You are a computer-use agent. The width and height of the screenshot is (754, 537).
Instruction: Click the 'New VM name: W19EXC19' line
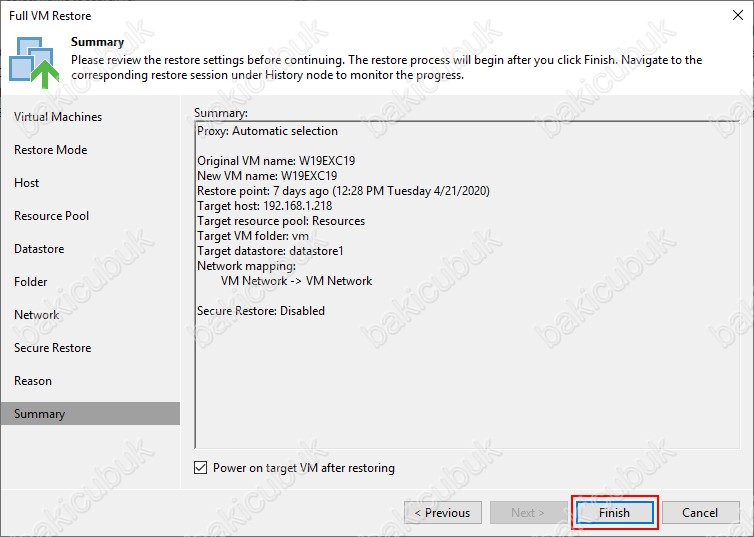(x=267, y=175)
